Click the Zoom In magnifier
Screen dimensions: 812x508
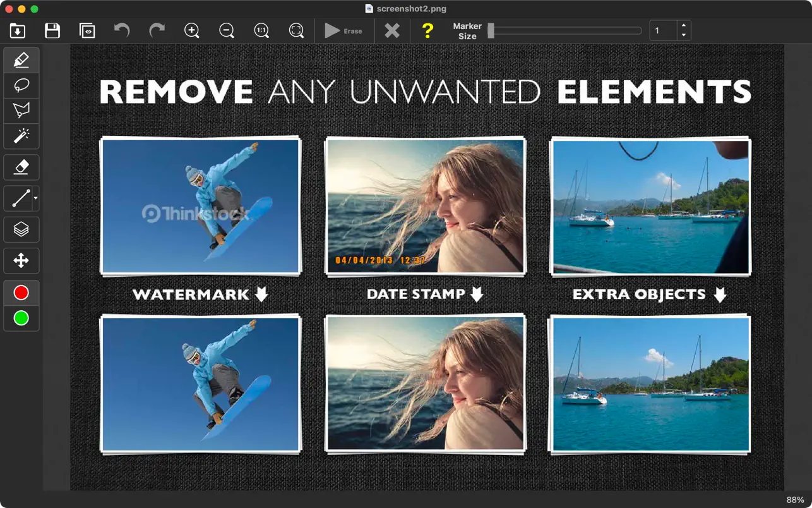tap(192, 30)
